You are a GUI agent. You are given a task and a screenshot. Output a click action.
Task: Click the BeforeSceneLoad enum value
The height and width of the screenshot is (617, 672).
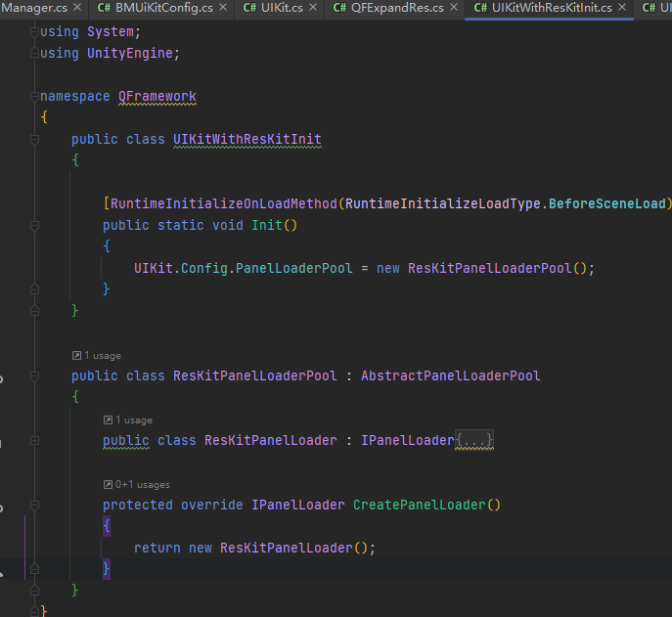pos(607,203)
